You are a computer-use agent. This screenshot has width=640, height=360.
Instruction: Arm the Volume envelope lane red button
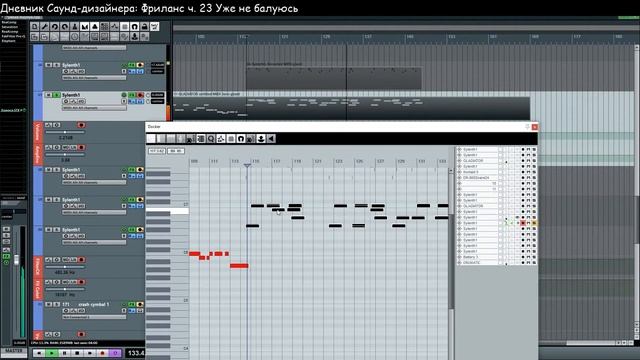point(81,125)
